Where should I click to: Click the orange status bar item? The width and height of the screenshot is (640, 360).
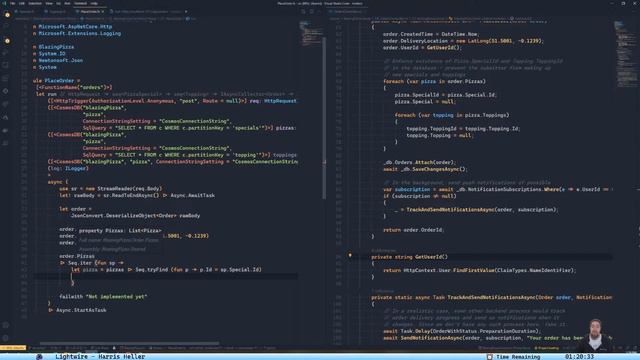[x=13, y=348]
